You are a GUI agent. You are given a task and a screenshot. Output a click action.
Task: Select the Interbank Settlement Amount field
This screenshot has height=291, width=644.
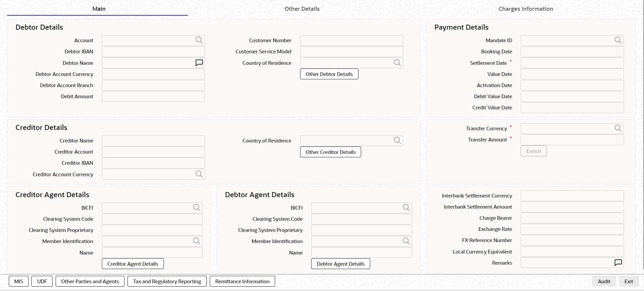tap(572, 207)
